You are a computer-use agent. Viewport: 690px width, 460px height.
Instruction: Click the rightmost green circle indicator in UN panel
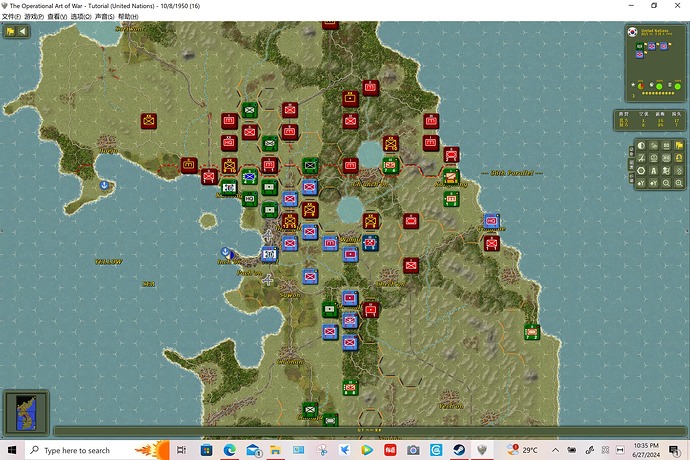tap(678, 86)
